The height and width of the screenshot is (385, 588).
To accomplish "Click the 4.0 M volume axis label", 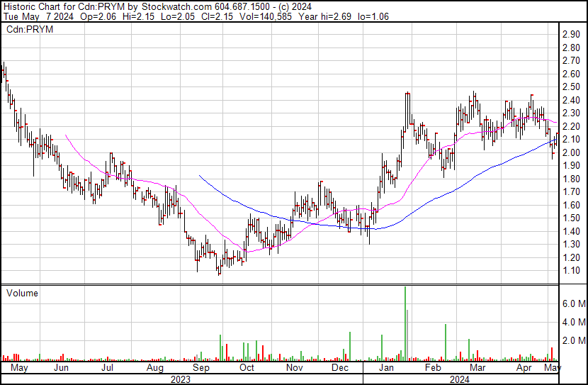I will (573, 322).
